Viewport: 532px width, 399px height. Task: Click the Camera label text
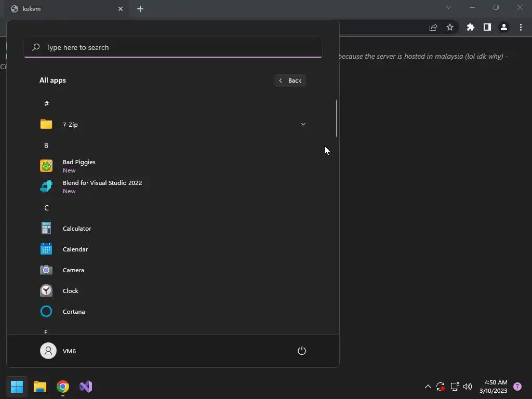click(73, 270)
